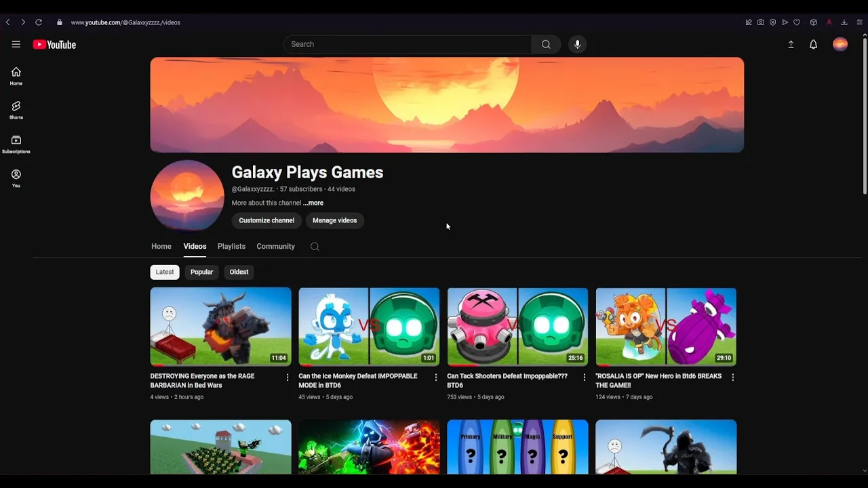Reload the page
The height and width of the screenshot is (488, 868).
[39, 22]
